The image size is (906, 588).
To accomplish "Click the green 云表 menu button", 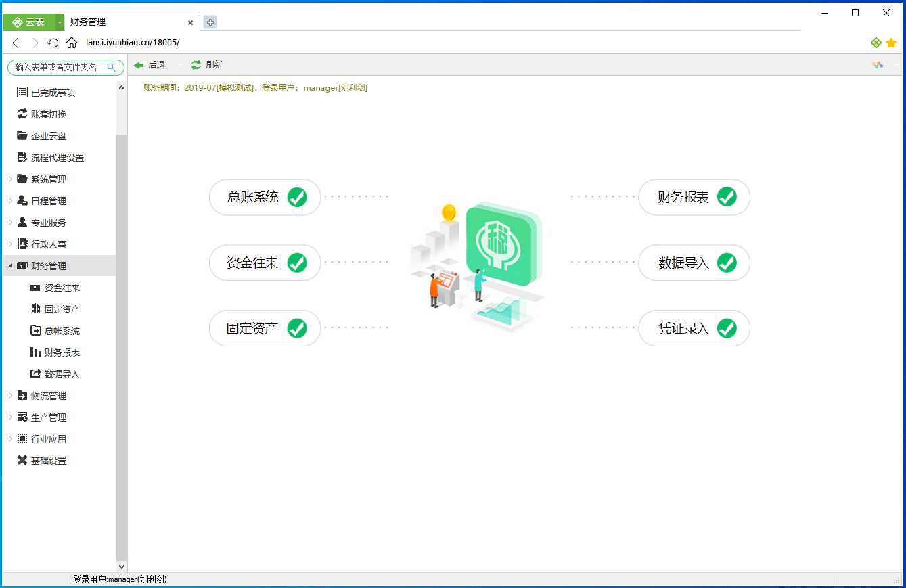I will pos(29,22).
